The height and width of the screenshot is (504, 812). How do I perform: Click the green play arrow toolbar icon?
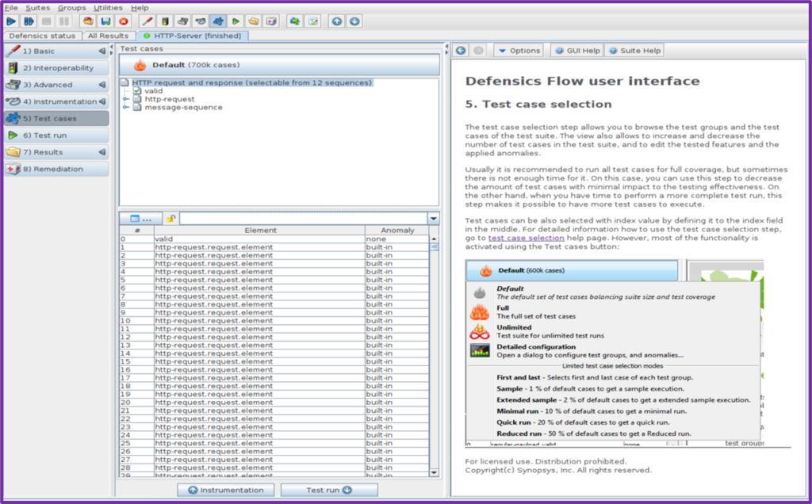pos(236,21)
